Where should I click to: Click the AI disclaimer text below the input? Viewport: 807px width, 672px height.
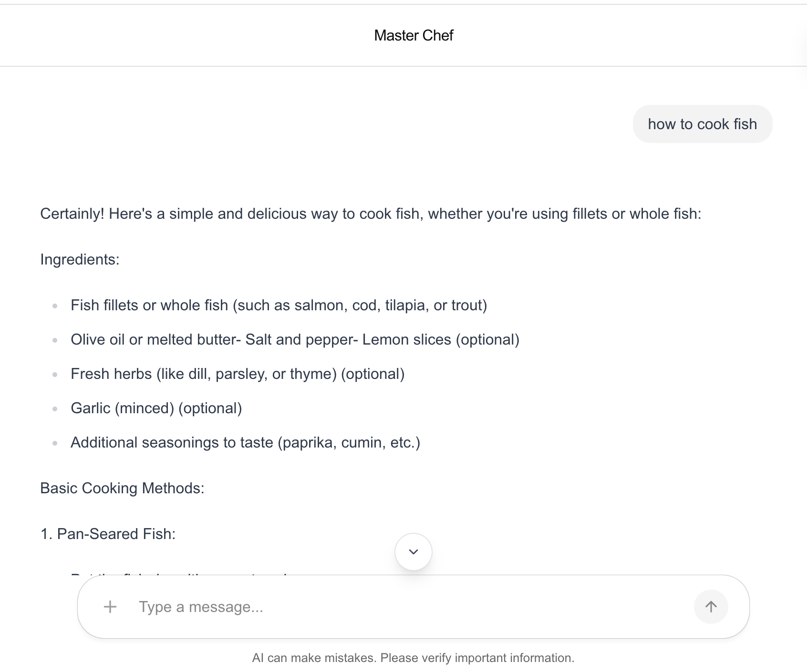pyautogui.click(x=414, y=658)
